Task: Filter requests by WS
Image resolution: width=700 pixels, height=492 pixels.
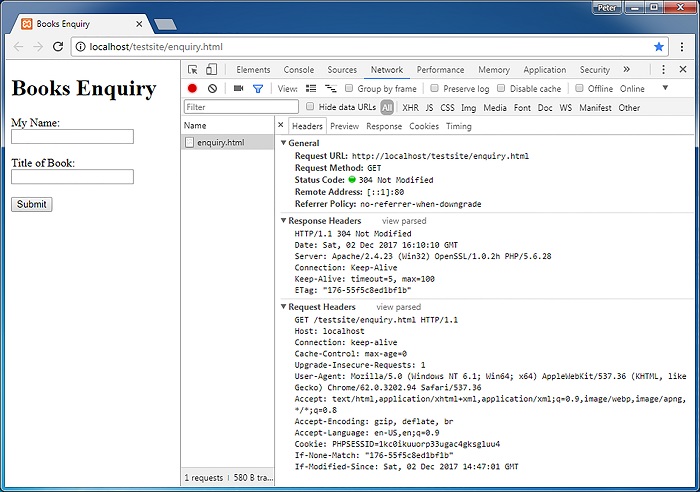Action: tap(565, 108)
